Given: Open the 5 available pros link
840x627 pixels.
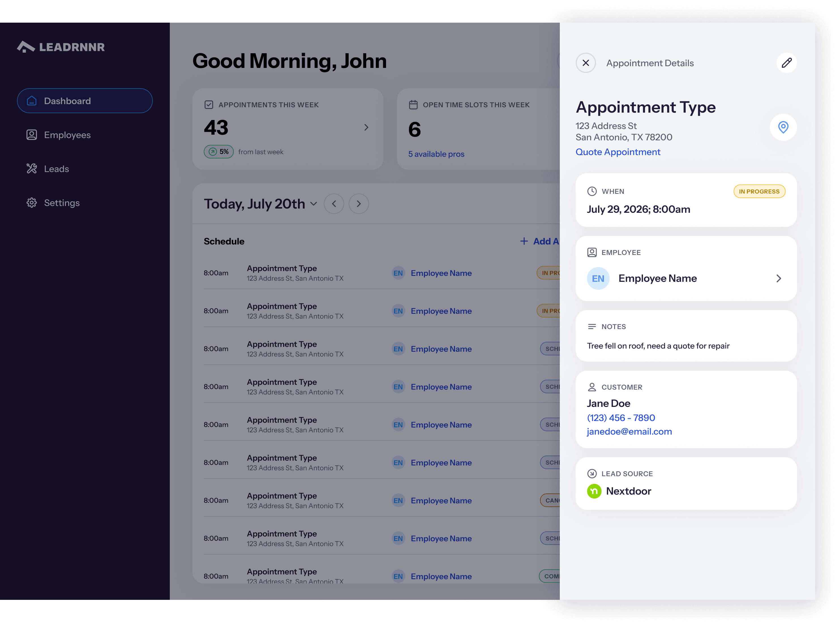Looking at the screenshot, I should (x=436, y=154).
